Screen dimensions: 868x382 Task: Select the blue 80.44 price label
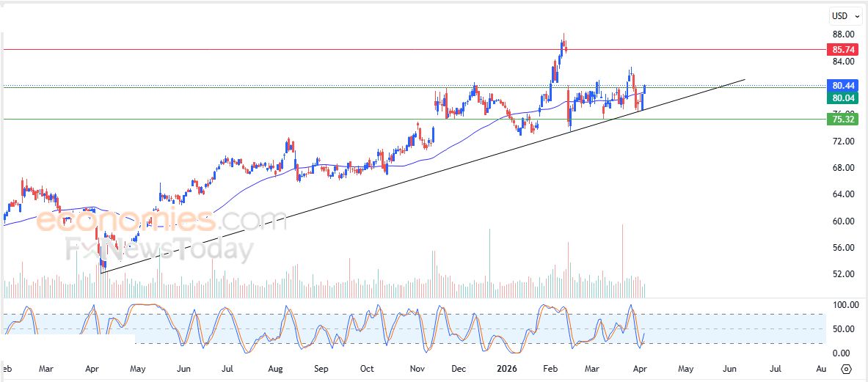click(841, 86)
